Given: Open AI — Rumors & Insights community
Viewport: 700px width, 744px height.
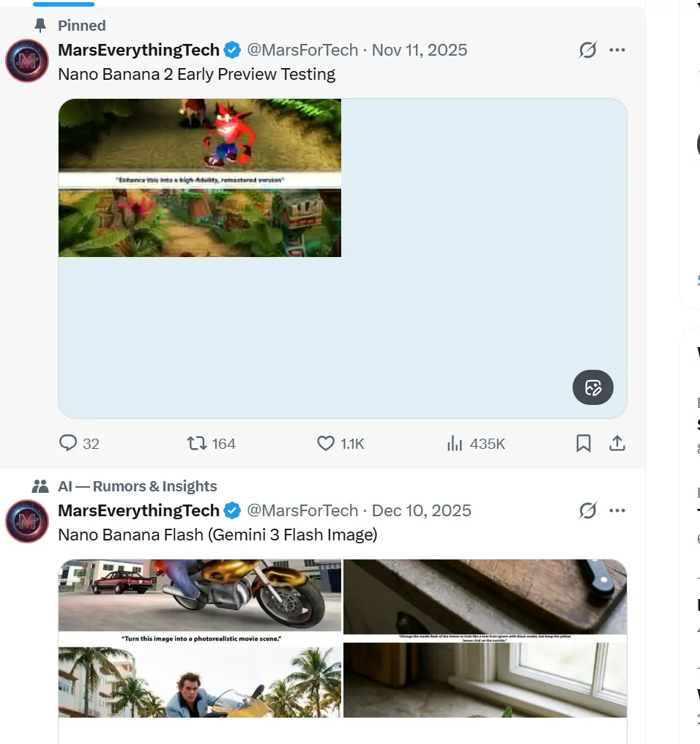Looking at the screenshot, I should click(138, 487).
